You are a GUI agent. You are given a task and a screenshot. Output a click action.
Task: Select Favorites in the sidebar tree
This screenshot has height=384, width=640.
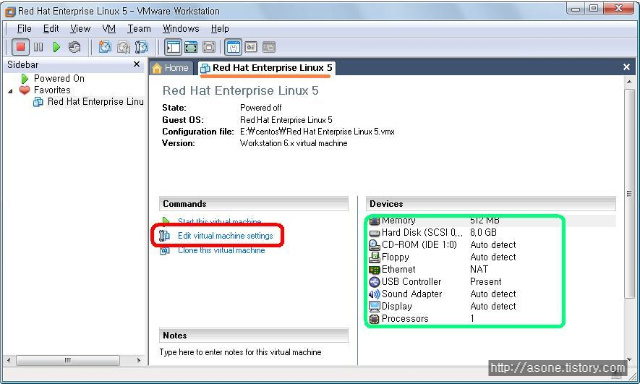52,90
